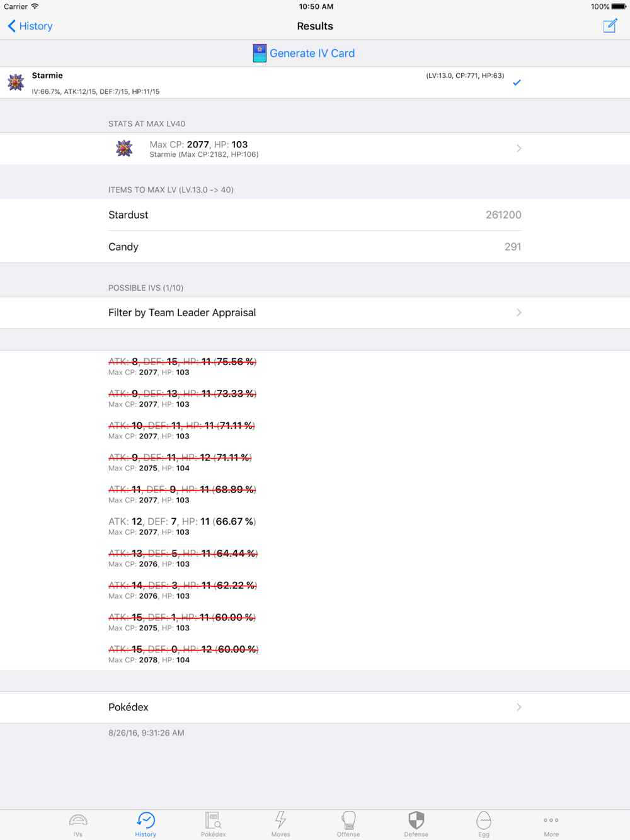Select the ATK 12, DEF 7 IV combination
This screenshot has height=840, width=630.
coord(315,526)
